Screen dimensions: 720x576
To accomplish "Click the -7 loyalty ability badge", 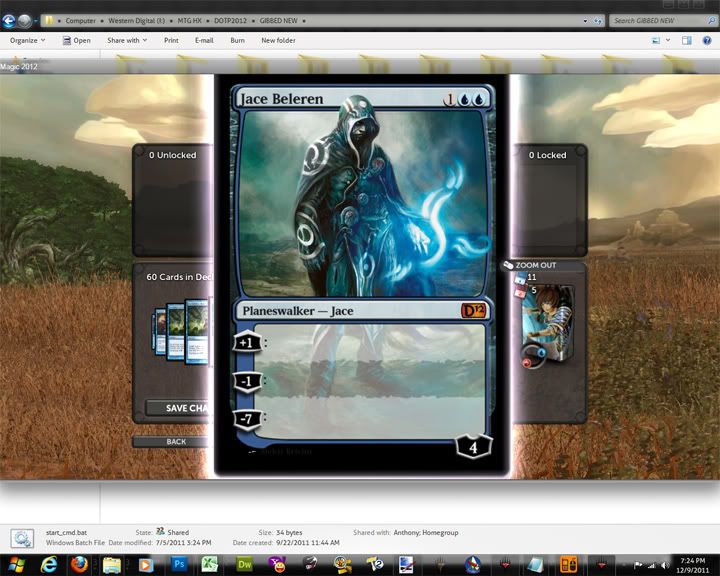I will pos(247,418).
